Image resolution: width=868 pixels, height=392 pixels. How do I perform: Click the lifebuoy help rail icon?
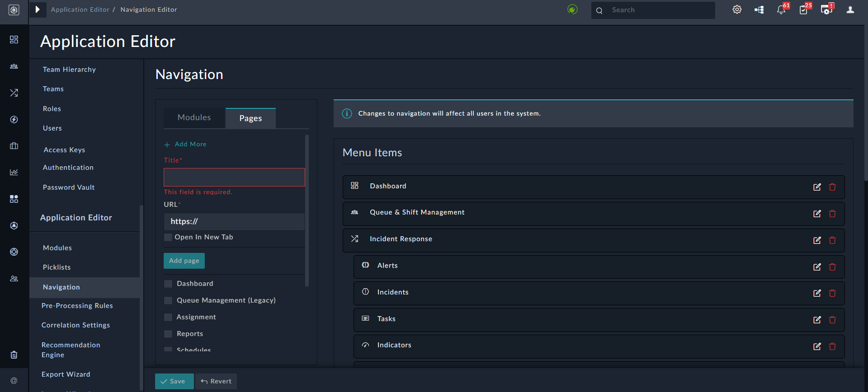coord(14,252)
